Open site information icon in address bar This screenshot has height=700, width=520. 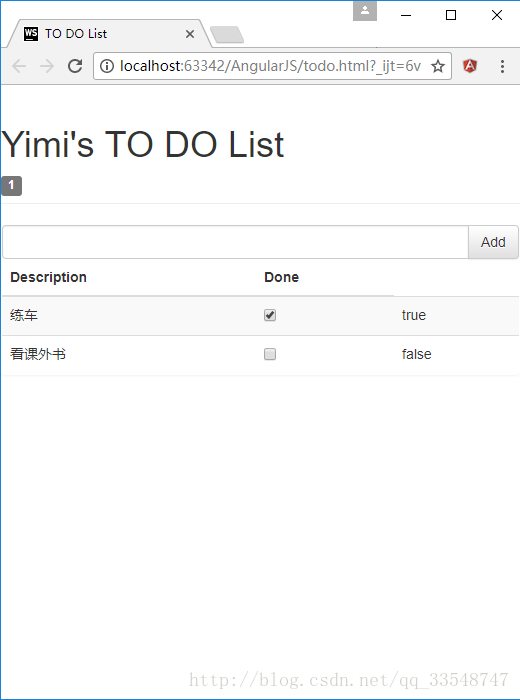(107, 66)
